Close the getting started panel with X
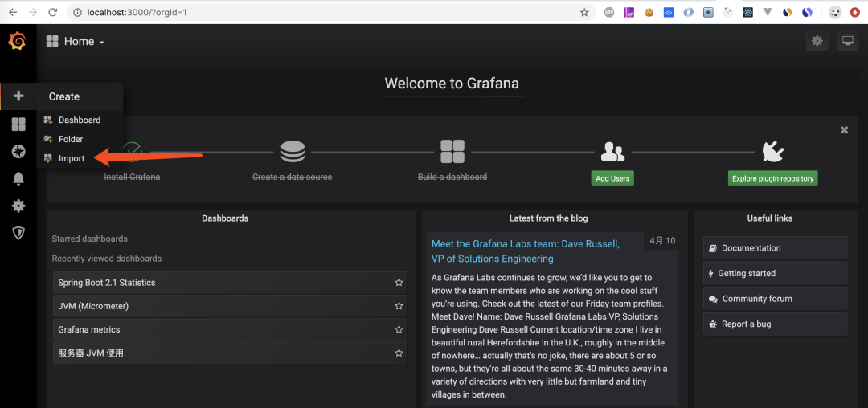868x408 pixels. click(844, 130)
